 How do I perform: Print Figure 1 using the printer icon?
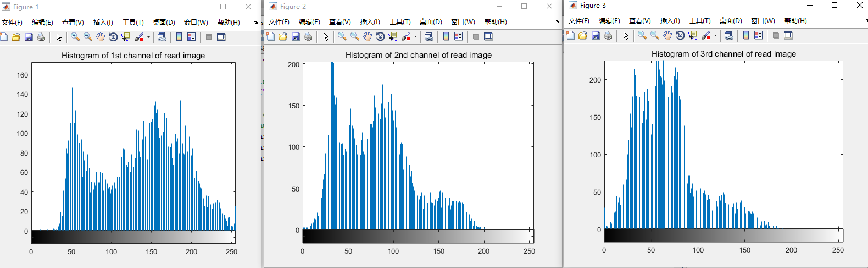click(41, 37)
